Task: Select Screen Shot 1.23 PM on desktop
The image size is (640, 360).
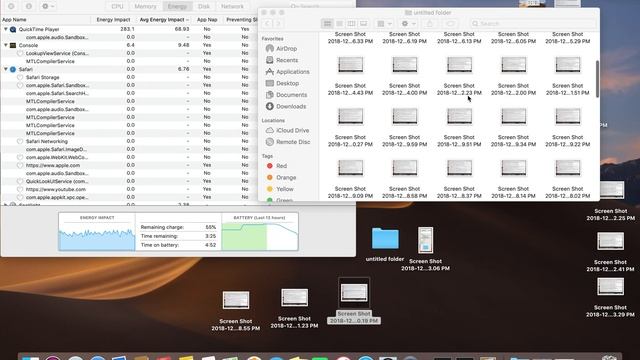Action: [x=294, y=298]
